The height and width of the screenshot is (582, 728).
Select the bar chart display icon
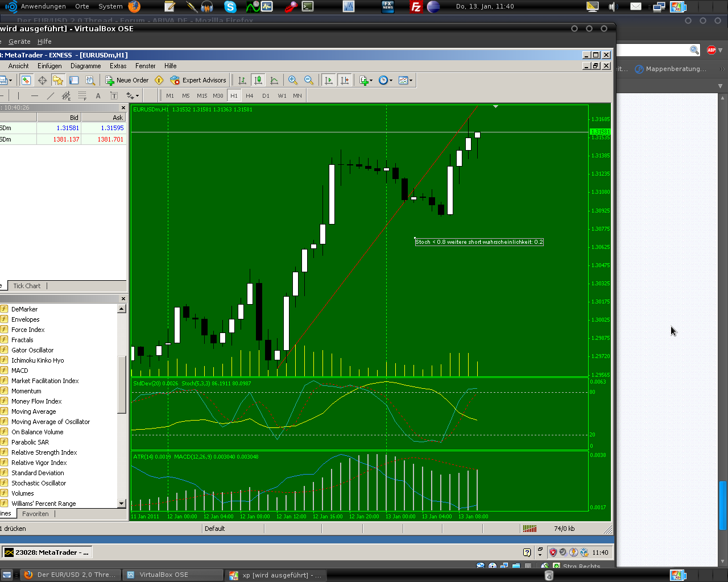tap(242, 80)
